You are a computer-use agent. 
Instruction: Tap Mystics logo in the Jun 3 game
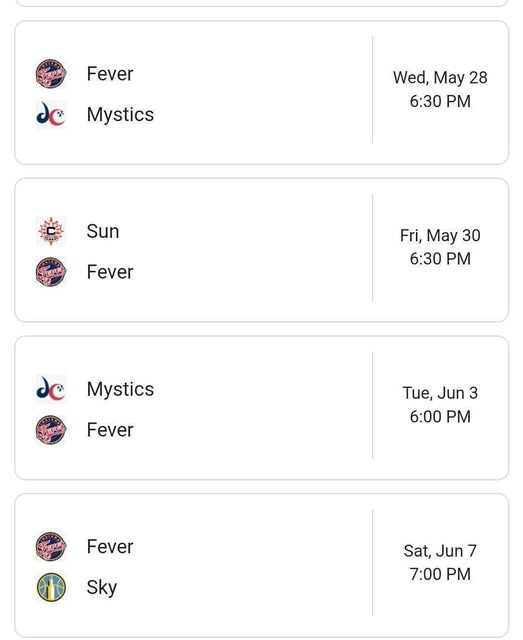pos(51,389)
